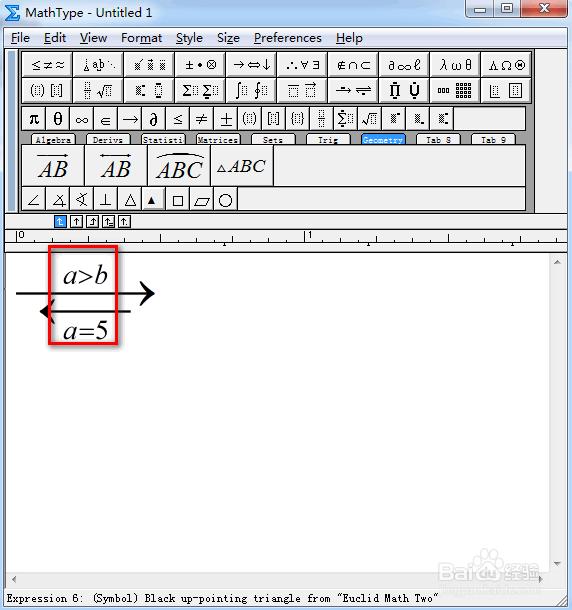Insert square root template from small bar
572x610 pixels.
(x=369, y=119)
